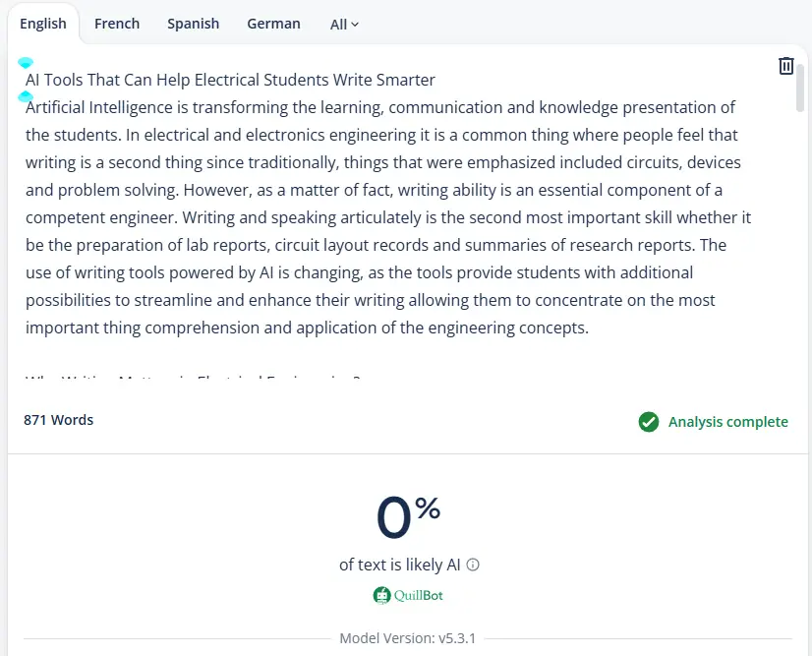Image resolution: width=812 pixels, height=656 pixels.
Task: Click the info icon beside 'likely AI'
Action: pos(473,565)
